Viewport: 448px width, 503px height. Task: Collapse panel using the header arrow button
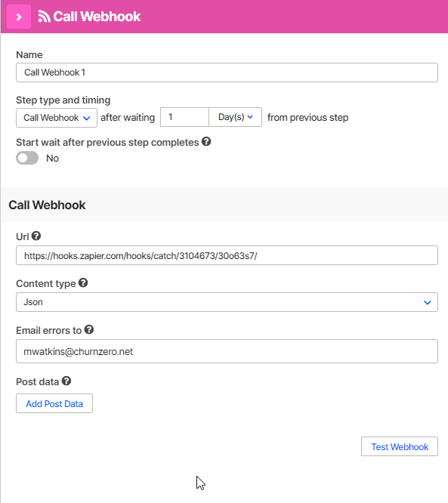[x=19, y=17]
